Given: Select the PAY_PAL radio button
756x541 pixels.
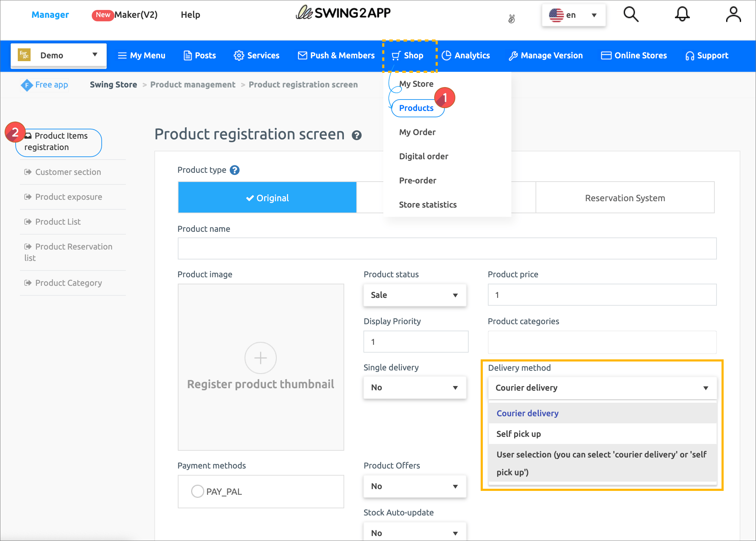Looking at the screenshot, I should click(x=197, y=492).
